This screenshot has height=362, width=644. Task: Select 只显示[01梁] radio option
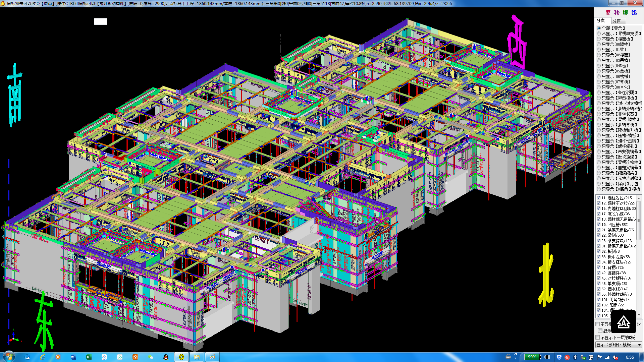click(x=599, y=50)
